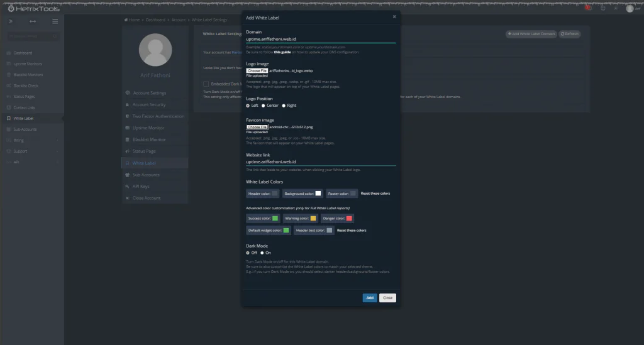Open the hamburger menu icon in sidebar
The width and height of the screenshot is (644, 345).
55,21
